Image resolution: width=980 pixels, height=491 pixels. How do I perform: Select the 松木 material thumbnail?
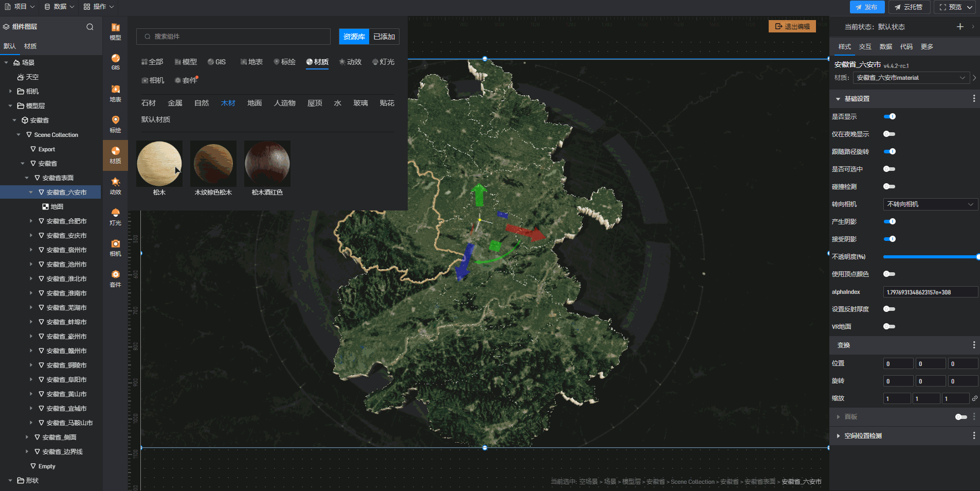point(159,164)
